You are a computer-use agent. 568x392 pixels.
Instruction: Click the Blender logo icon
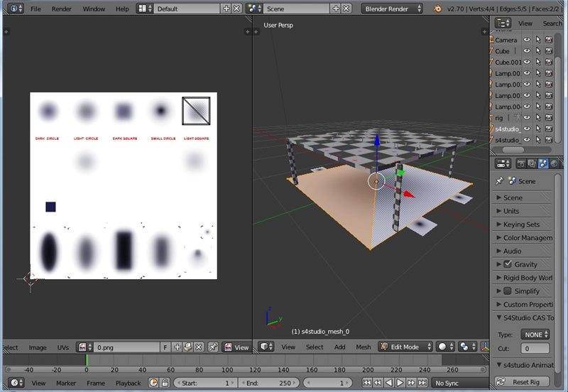point(439,9)
